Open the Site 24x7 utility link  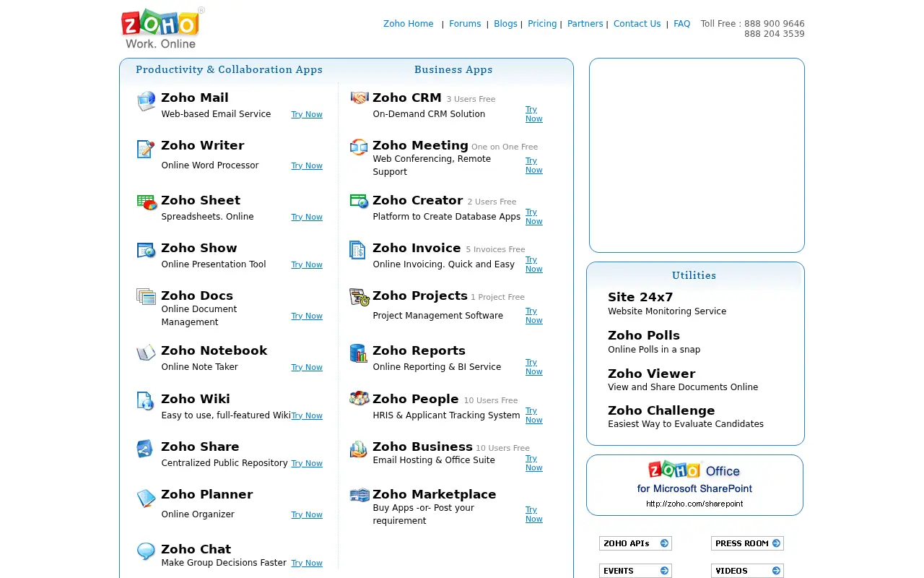pos(640,297)
